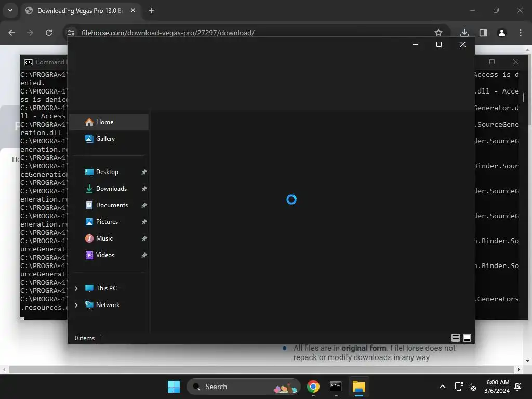Open the clock showing 6:00 AM

click(497, 387)
